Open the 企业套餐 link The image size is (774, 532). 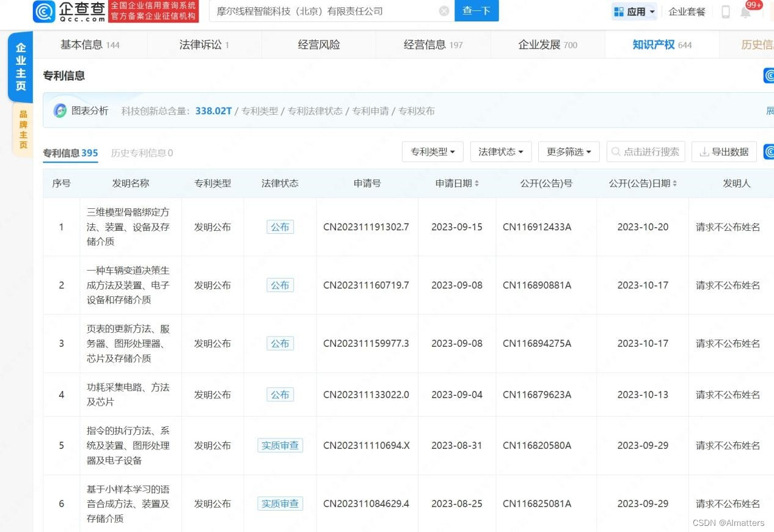pos(687,12)
